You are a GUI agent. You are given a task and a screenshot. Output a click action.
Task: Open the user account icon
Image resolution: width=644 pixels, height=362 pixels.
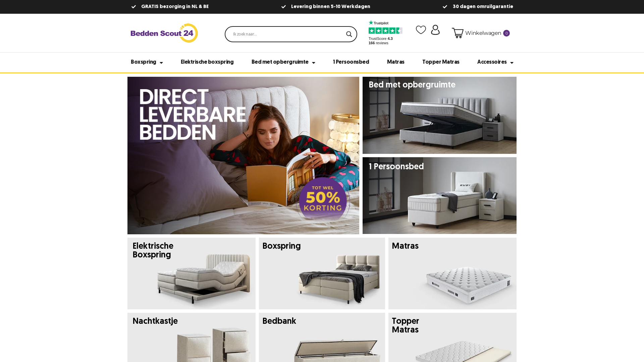435,30
